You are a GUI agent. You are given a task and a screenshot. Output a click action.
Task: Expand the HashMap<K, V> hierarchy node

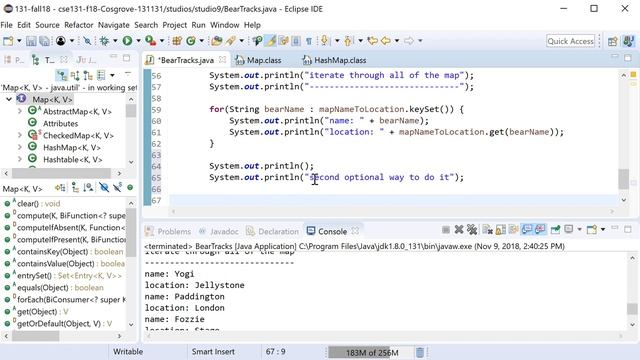pyautogui.click(x=20, y=147)
